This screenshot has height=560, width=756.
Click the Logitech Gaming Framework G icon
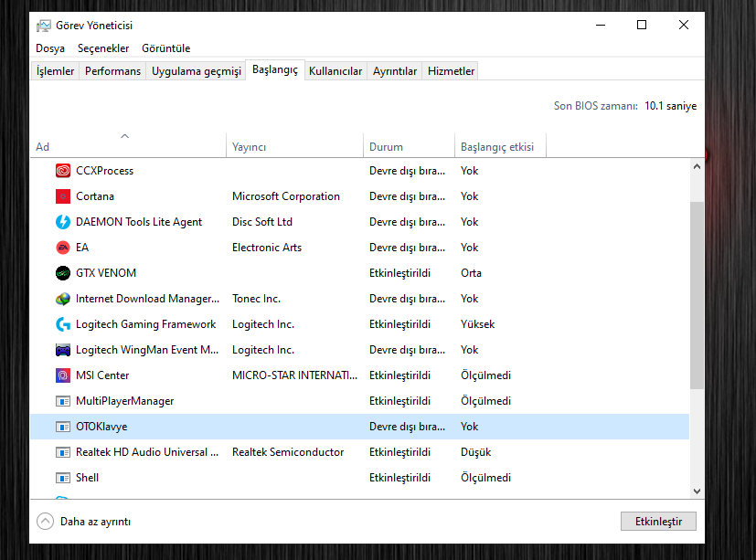pyautogui.click(x=63, y=324)
